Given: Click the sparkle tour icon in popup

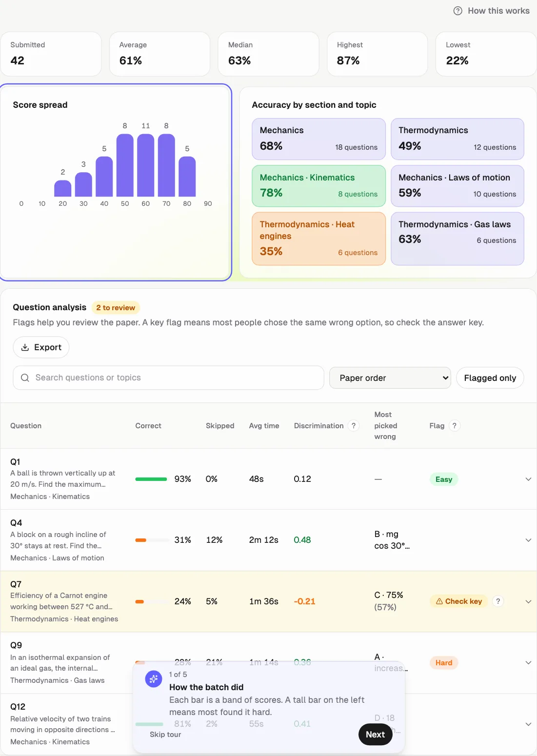Looking at the screenshot, I should pos(154,678).
